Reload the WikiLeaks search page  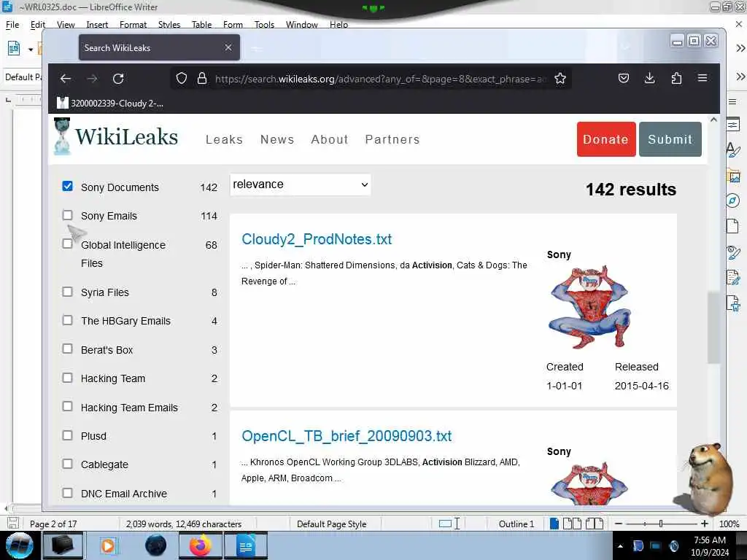pyautogui.click(x=118, y=79)
